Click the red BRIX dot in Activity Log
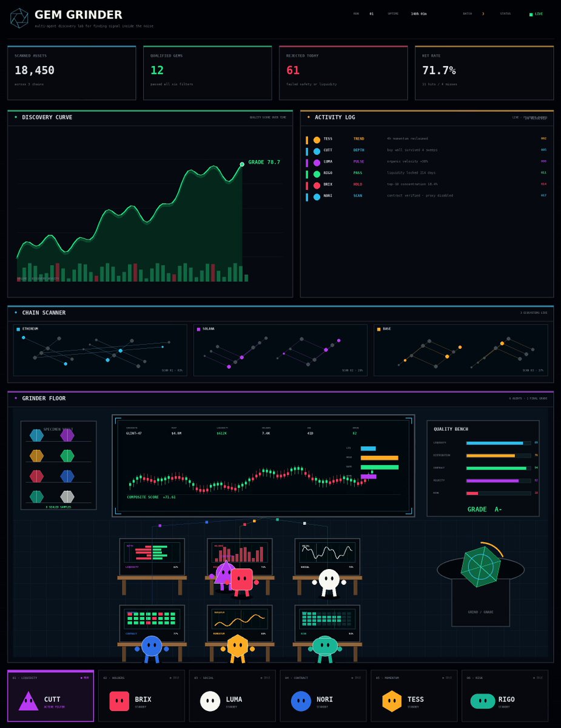 (x=317, y=185)
